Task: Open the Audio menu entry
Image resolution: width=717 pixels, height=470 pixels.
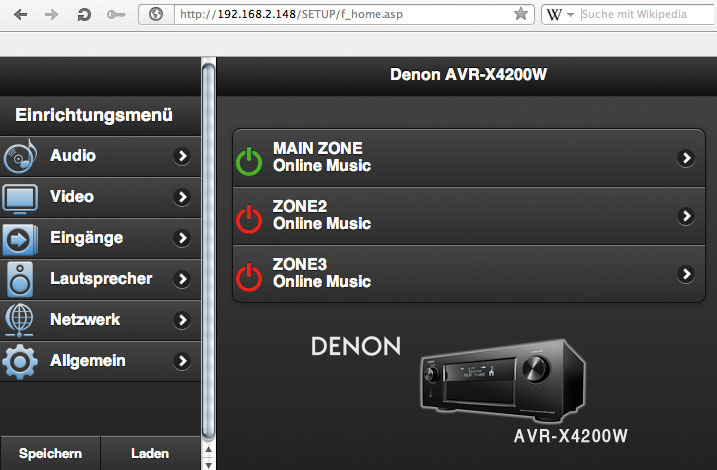Action: click(x=100, y=156)
